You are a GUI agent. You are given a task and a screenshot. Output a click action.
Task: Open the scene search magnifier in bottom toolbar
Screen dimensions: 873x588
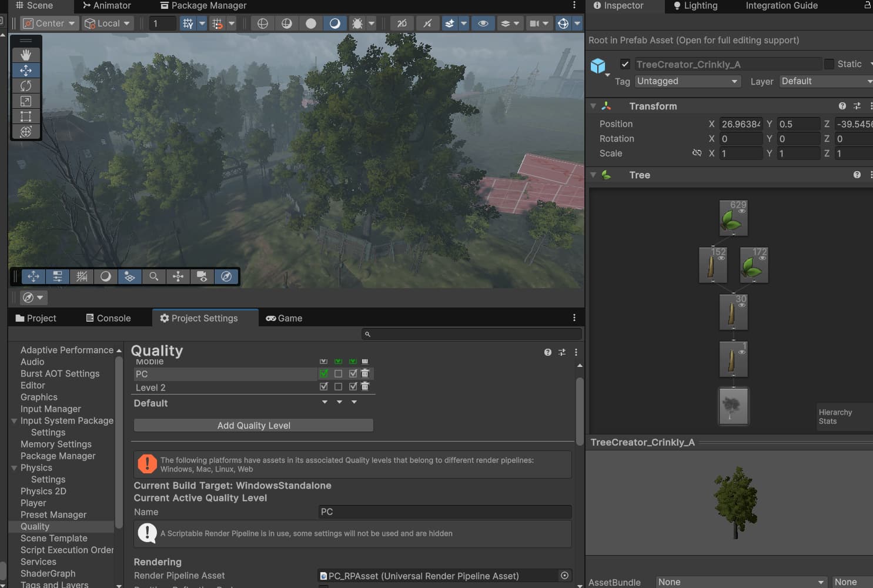(x=154, y=276)
